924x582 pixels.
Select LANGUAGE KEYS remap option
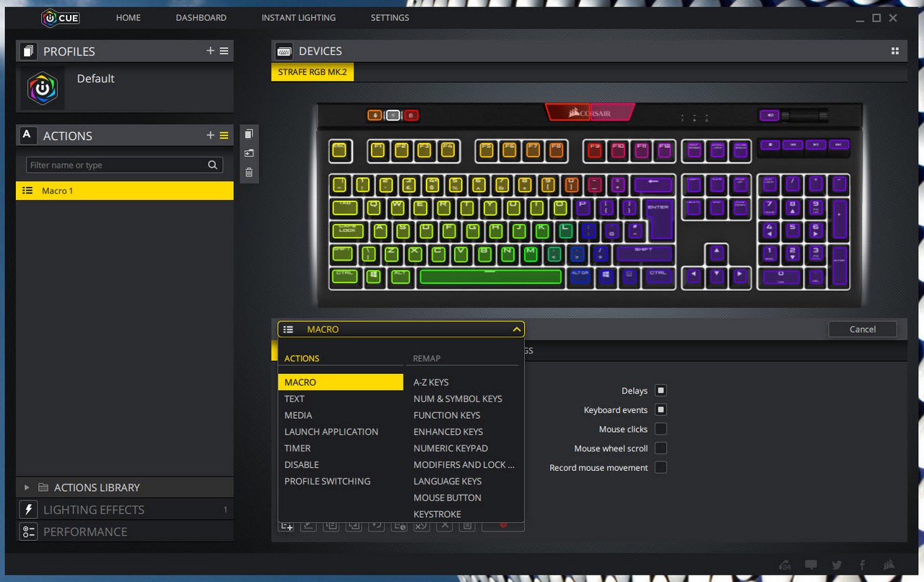point(448,481)
